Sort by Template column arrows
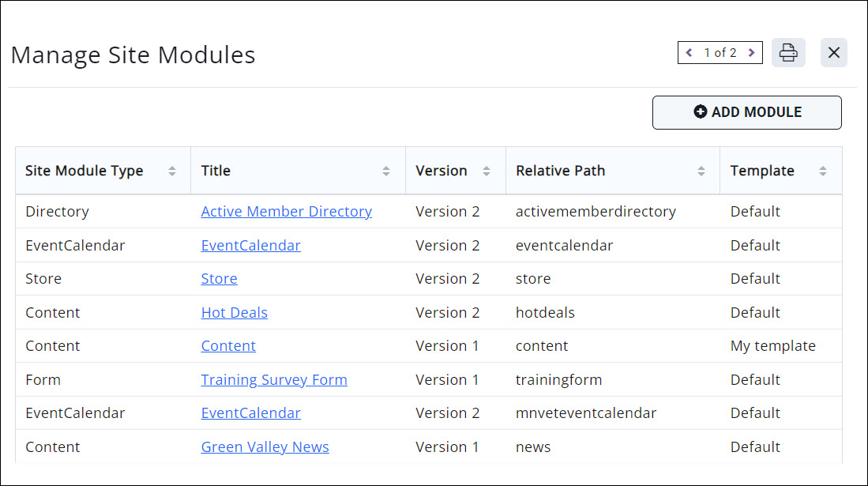The image size is (868, 486). tap(823, 171)
